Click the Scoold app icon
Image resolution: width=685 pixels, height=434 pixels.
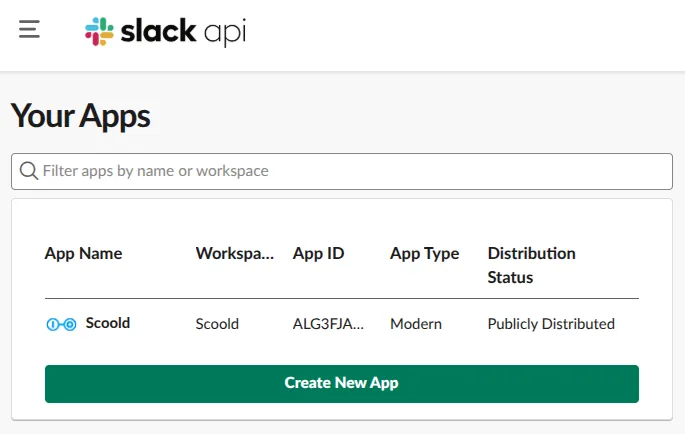61,324
